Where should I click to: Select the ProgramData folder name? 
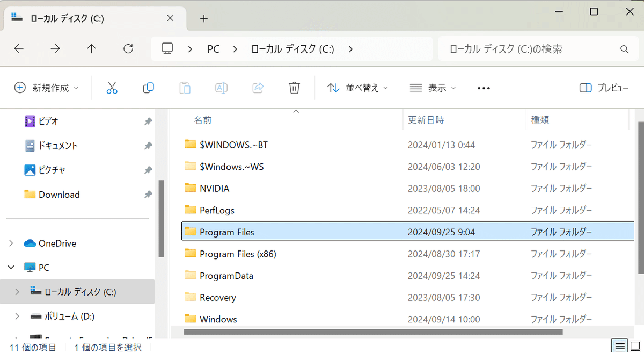[226, 276]
